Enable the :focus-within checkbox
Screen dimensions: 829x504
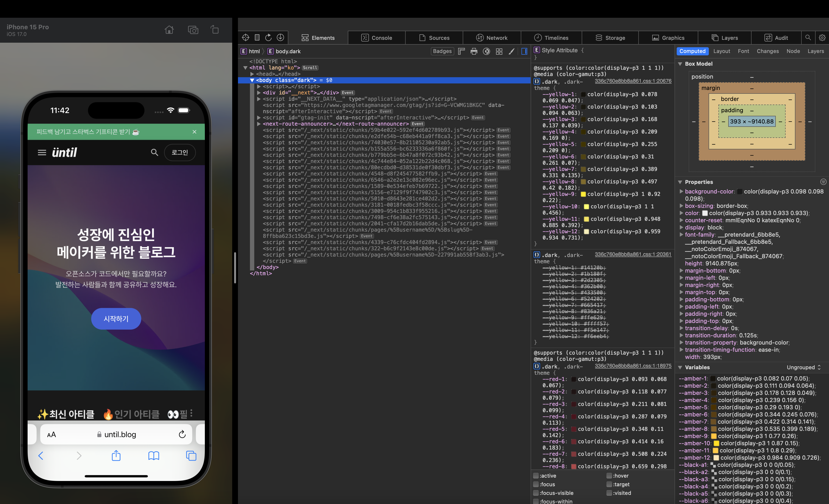tap(536, 501)
